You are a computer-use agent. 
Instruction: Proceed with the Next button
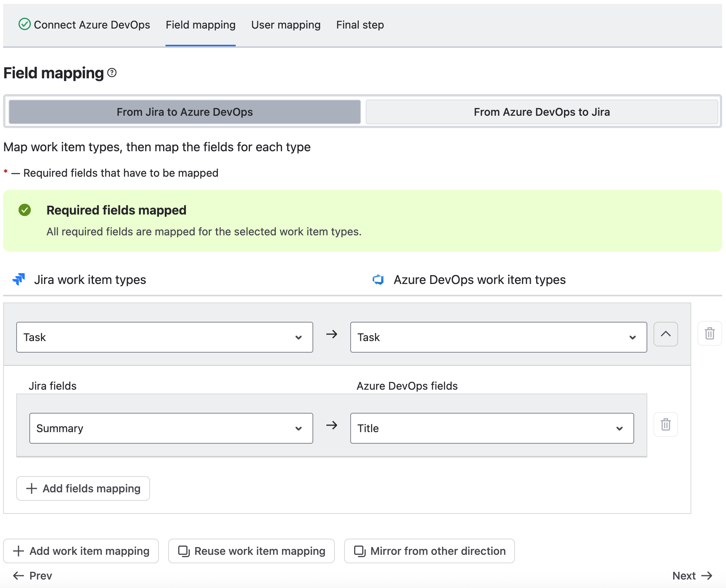pos(692,576)
